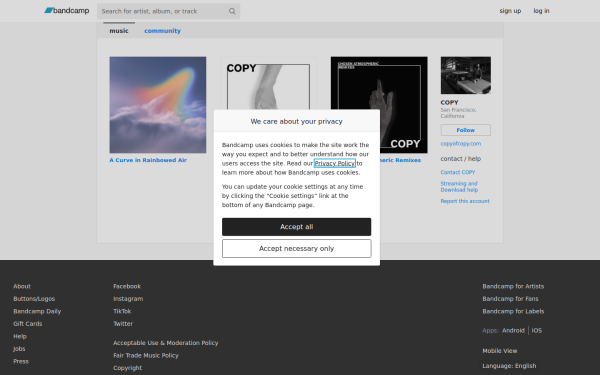Go to Bandcamp Daily
The width and height of the screenshot is (600, 375).
coord(37,311)
